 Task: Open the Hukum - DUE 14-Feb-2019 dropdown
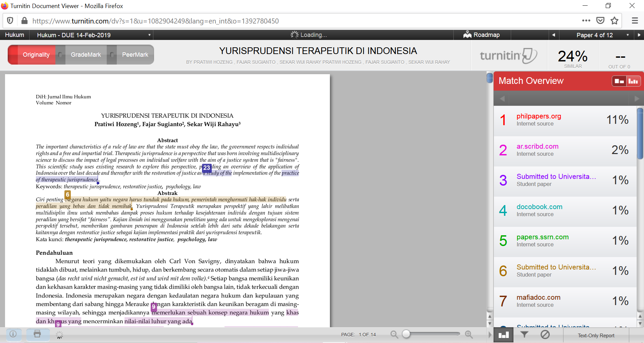[149, 35]
